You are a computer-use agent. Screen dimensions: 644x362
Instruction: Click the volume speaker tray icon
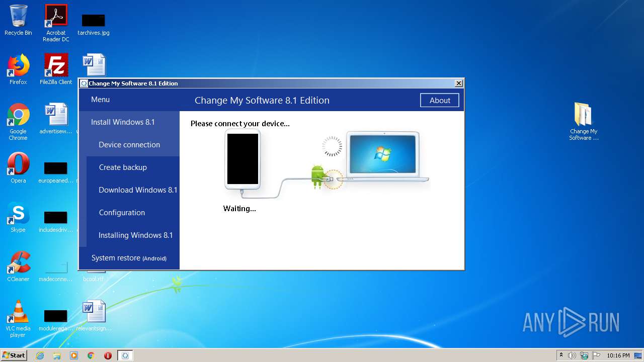[572, 355]
